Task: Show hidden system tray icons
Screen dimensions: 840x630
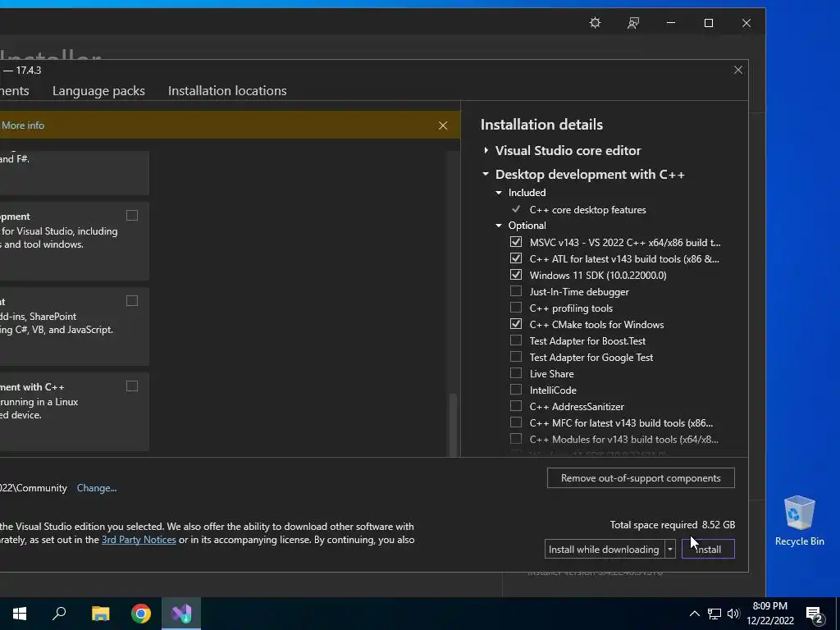Action: click(x=694, y=614)
